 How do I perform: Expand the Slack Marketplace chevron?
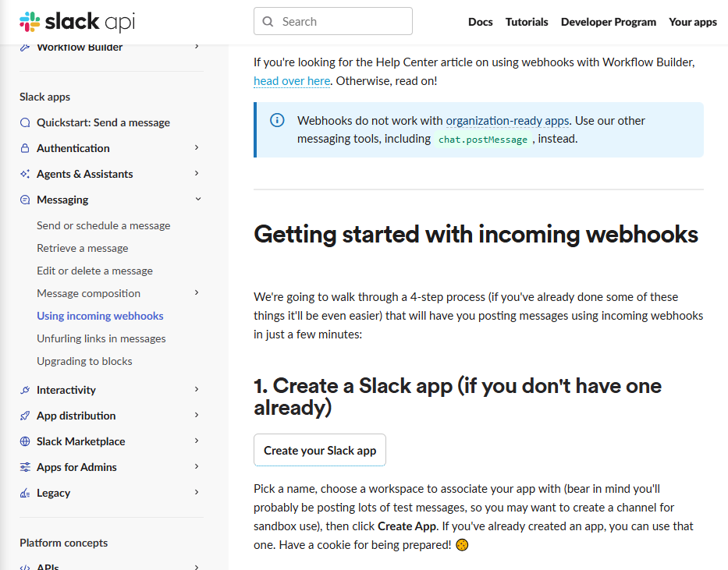click(197, 441)
